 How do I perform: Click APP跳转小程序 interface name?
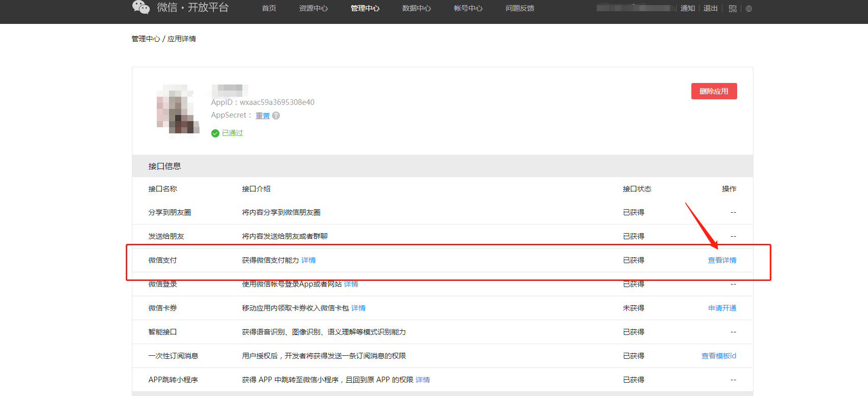173,380
